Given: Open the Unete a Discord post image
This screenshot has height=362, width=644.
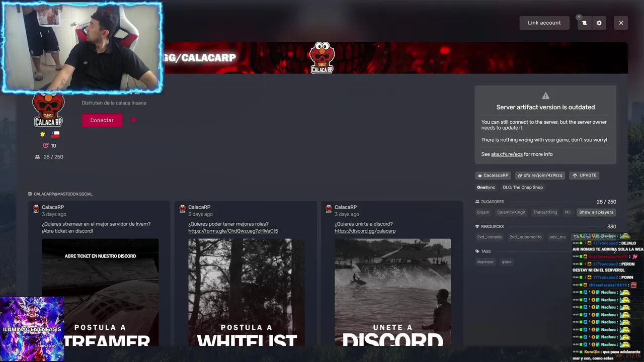Looking at the screenshot, I should pos(392,293).
